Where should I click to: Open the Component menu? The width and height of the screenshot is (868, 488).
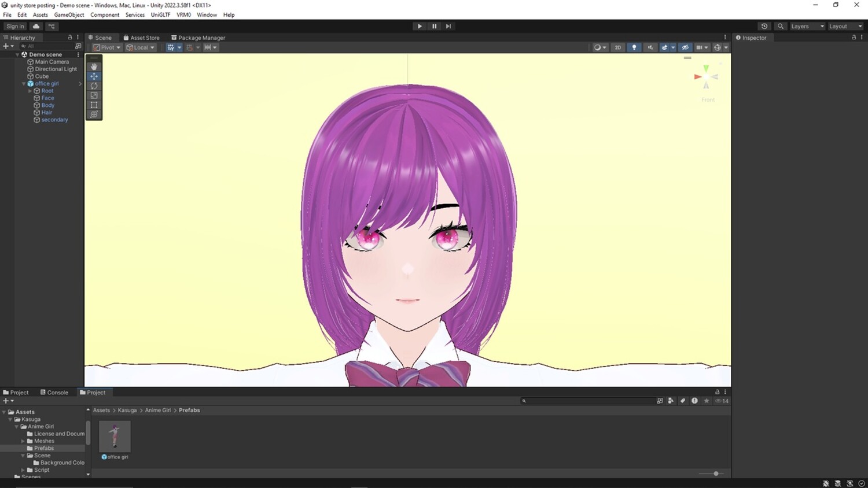(x=105, y=14)
